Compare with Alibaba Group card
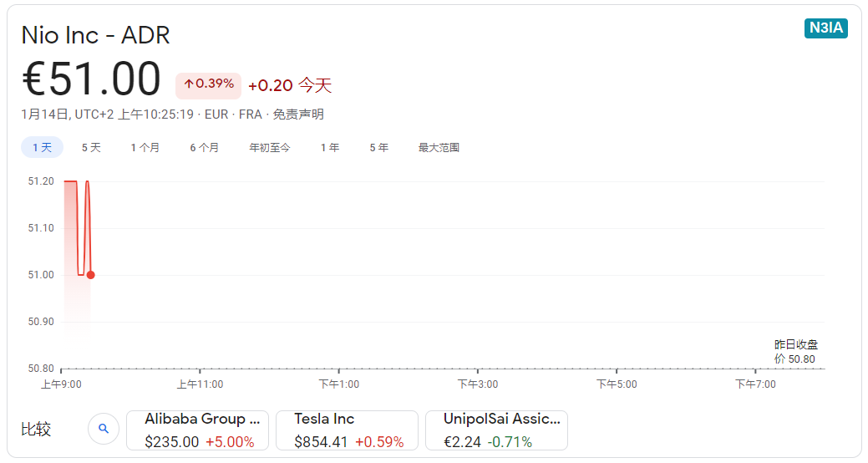Image resolution: width=868 pixels, height=463 pixels. tap(198, 430)
